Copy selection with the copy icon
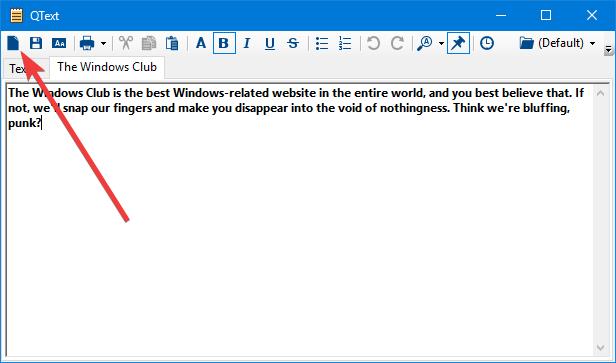The width and height of the screenshot is (616, 363). tap(149, 43)
